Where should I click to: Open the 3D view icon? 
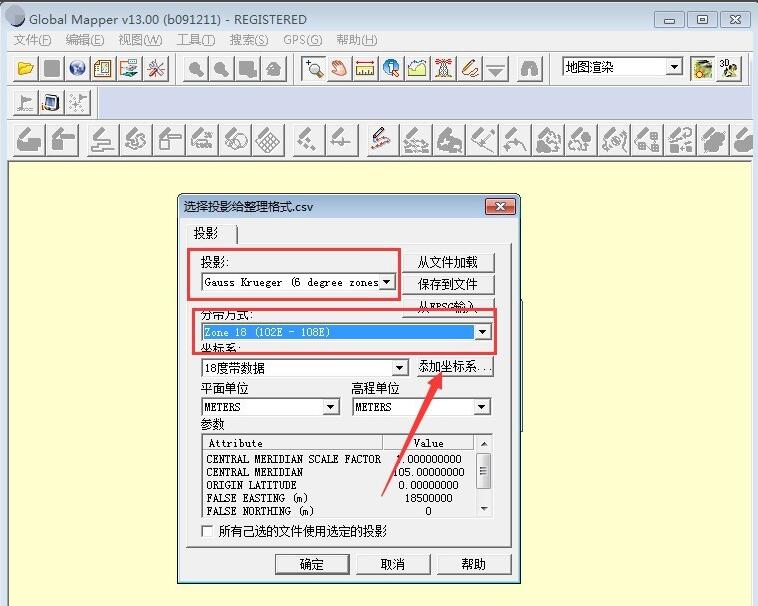[729, 68]
